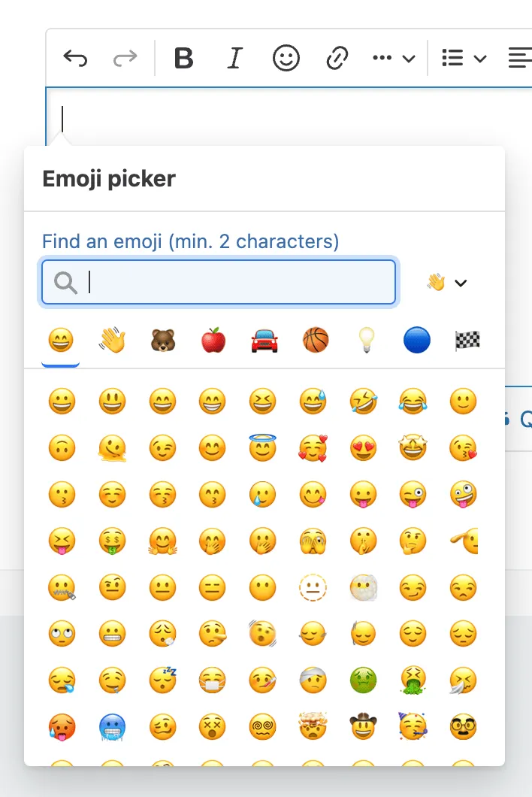Open the skin tone selector dropdown
This screenshot has width=532, height=797.
pyautogui.click(x=447, y=282)
